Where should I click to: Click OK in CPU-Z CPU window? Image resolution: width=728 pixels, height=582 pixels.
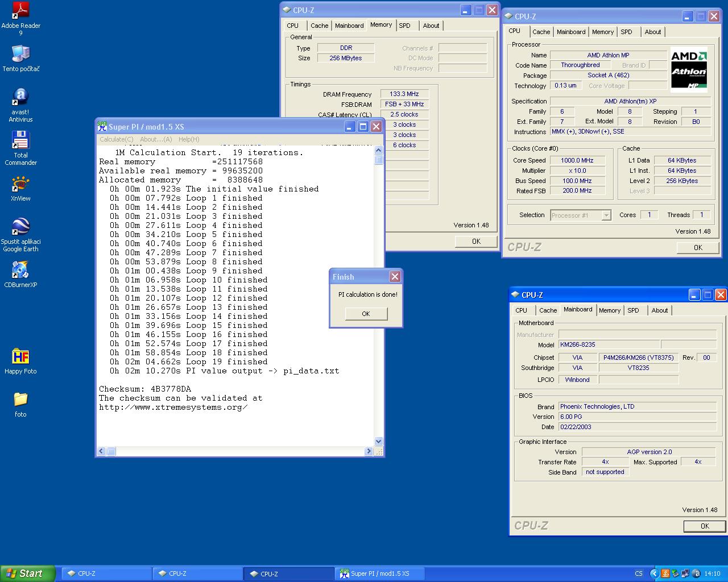pyautogui.click(x=698, y=247)
